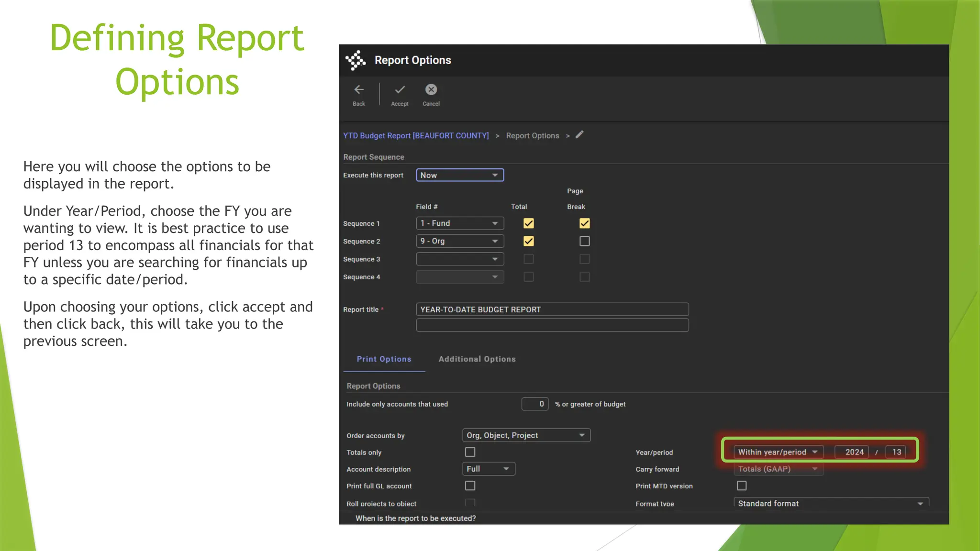Viewport: 980px width, 551px height.
Task: Toggle Print MTD version checkbox
Action: click(741, 486)
